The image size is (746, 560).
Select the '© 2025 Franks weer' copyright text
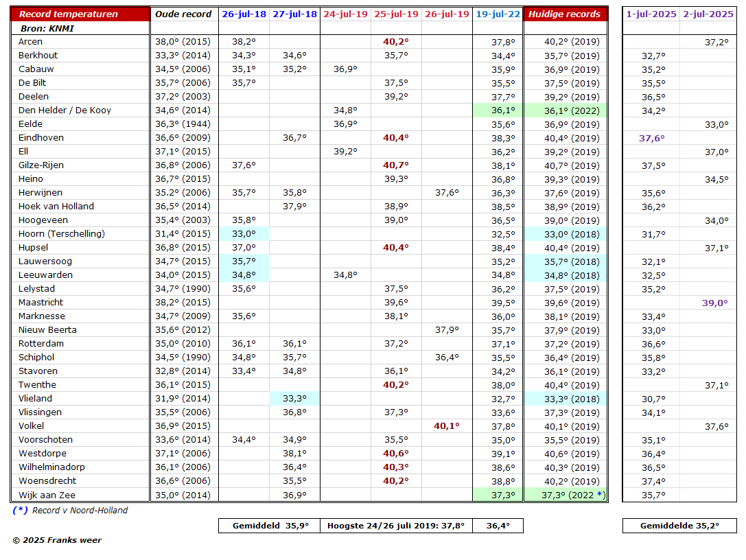click(57, 541)
